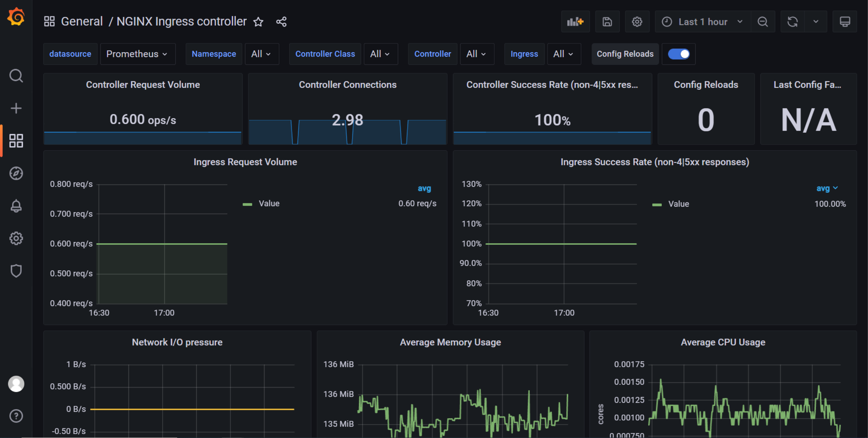Open the Create plus menu in sidebar
The height and width of the screenshot is (438, 868).
[16, 108]
